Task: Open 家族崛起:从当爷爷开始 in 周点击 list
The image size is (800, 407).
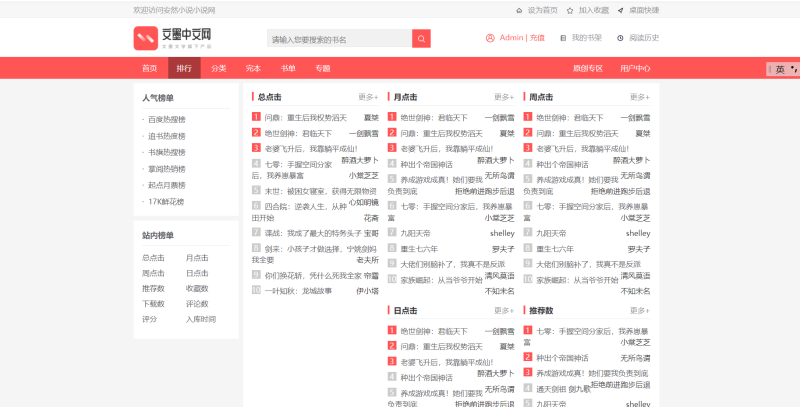Action: pos(577,280)
